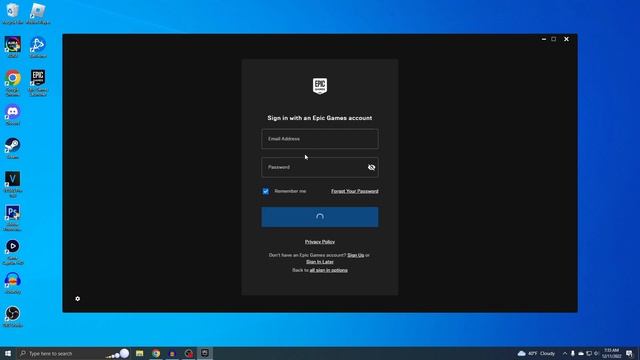Screen dimensions: 640x360
Task: Click the Epic Games Launcher taskbar icon
Action: [204, 353]
